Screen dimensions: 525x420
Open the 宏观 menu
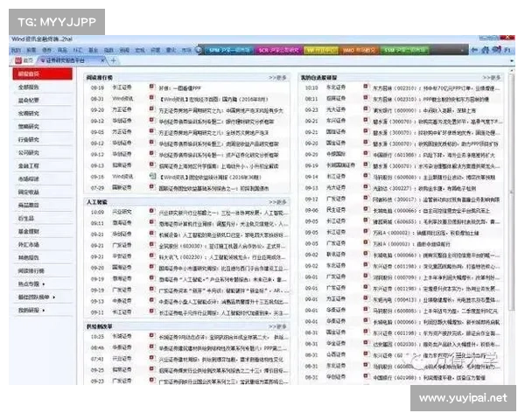tap(140, 50)
